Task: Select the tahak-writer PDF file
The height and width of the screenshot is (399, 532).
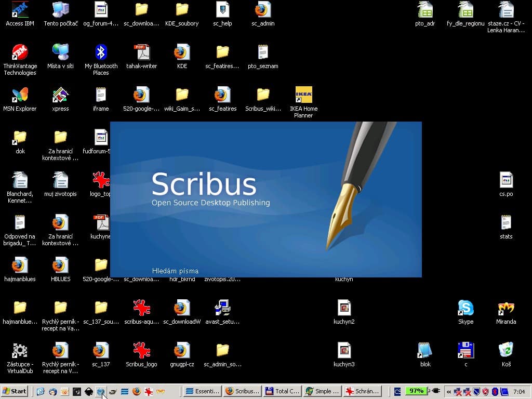Action: (x=142, y=56)
